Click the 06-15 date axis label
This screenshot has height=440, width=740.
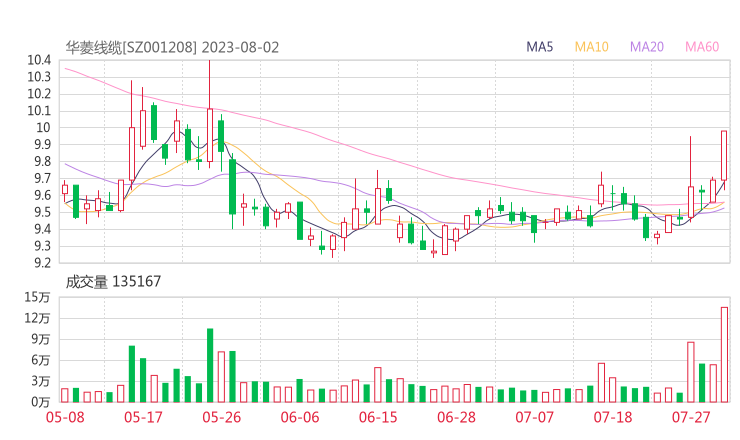[x=378, y=417]
